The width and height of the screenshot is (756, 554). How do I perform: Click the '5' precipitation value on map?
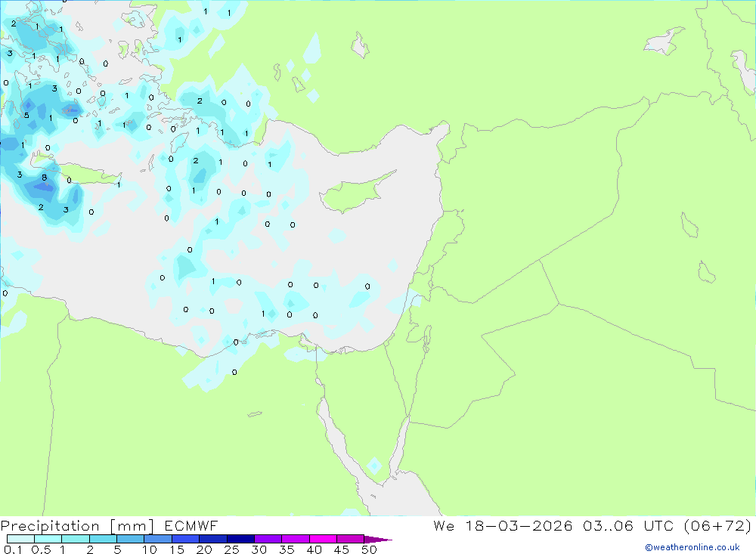26,115
